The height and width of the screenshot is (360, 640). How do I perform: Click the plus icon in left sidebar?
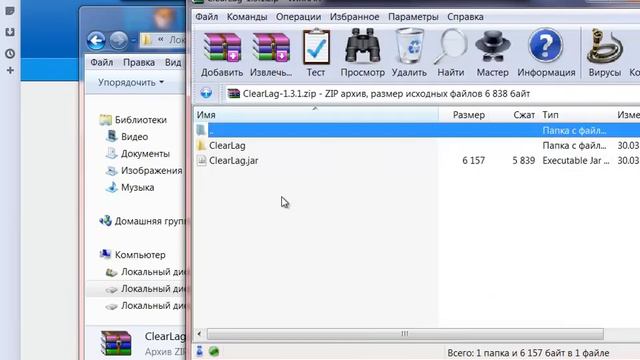10,71
